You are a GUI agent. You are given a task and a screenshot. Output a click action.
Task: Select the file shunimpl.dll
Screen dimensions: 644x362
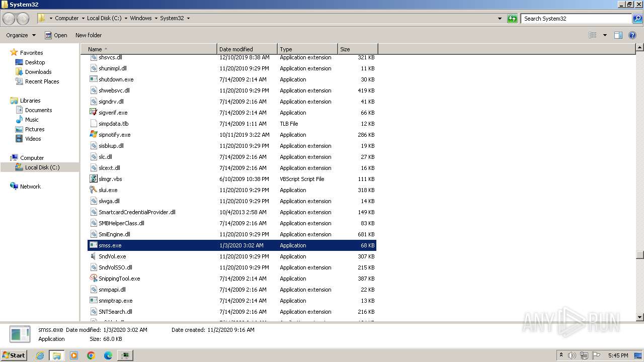[112, 68]
